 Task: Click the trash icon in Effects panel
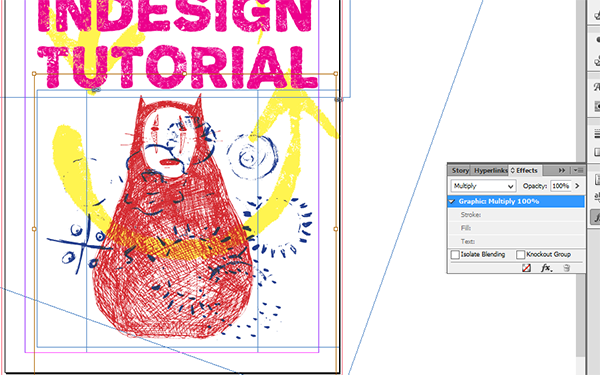tap(567, 268)
